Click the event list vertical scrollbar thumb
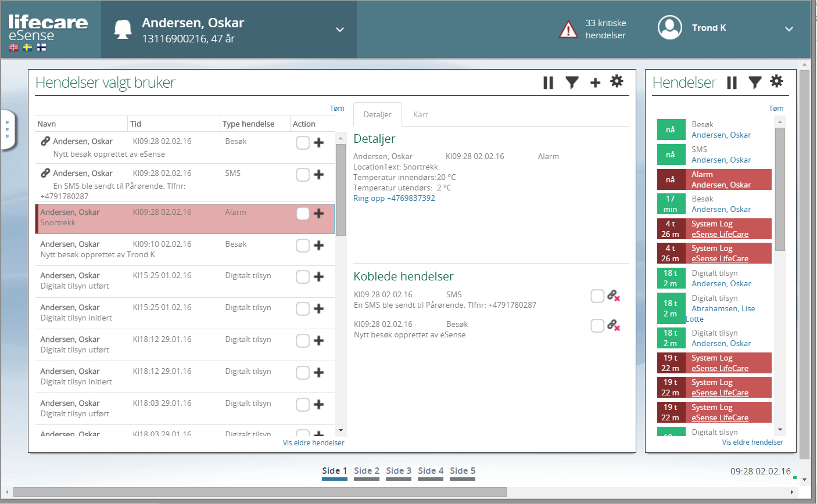Screen dimensions: 817x504 (x=341, y=189)
